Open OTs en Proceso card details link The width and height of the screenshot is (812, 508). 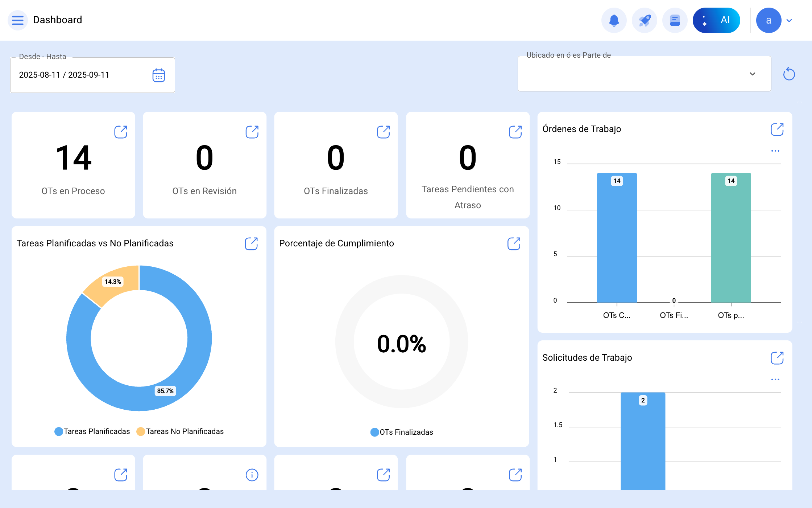pos(121,132)
